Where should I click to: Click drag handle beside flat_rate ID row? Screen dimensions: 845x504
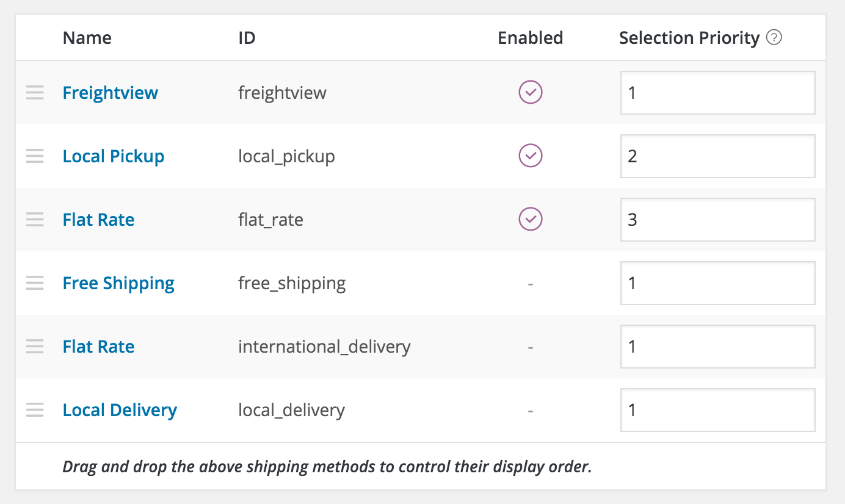coord(35,220)
